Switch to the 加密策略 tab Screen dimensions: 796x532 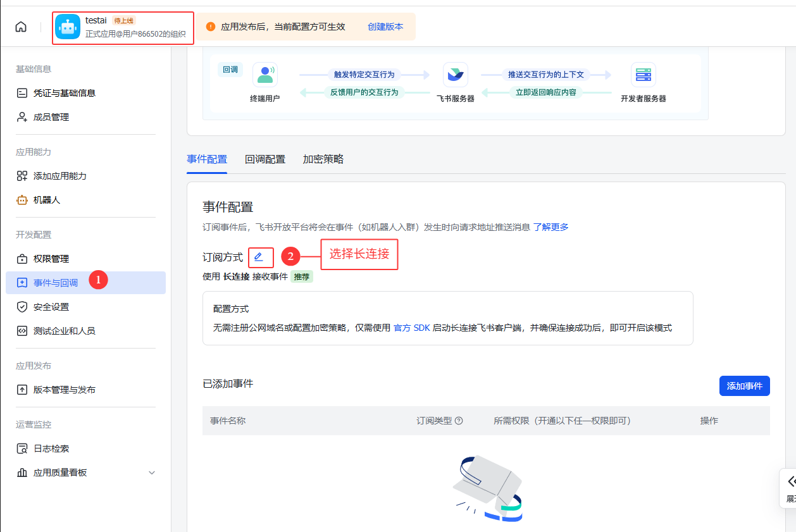[x=323, y=159]
